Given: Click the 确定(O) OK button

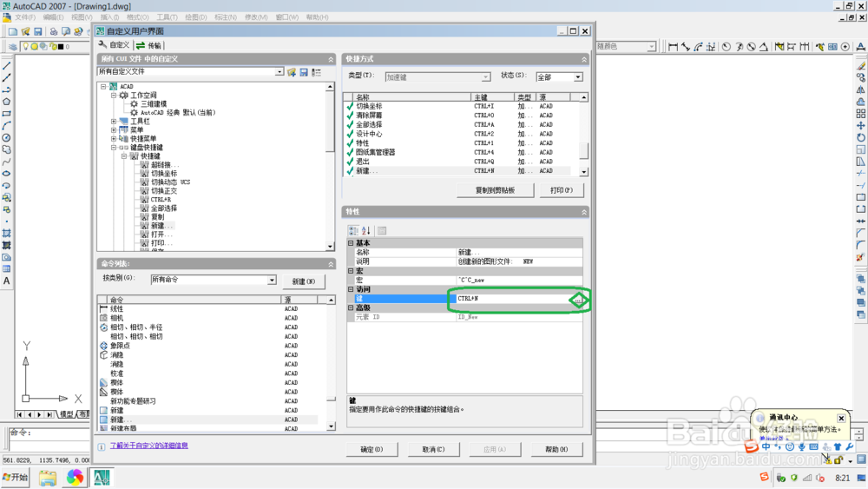Looking at the screenshot, I should tap(372, 449).
